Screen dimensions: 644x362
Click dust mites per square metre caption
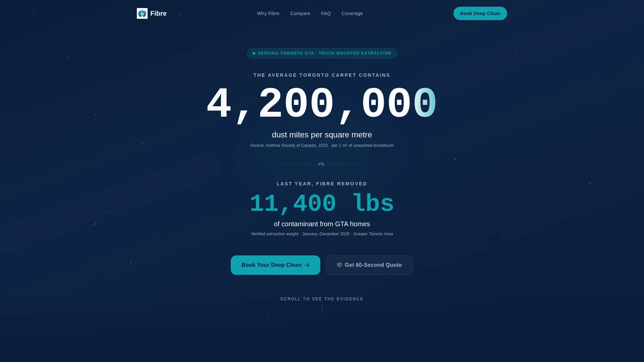(x=322, y=135)
